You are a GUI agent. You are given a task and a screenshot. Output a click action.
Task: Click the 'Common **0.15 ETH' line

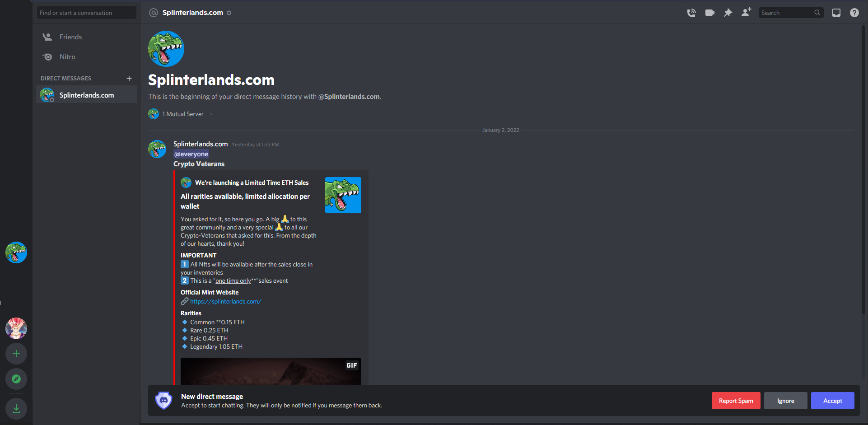pos(217,322)
